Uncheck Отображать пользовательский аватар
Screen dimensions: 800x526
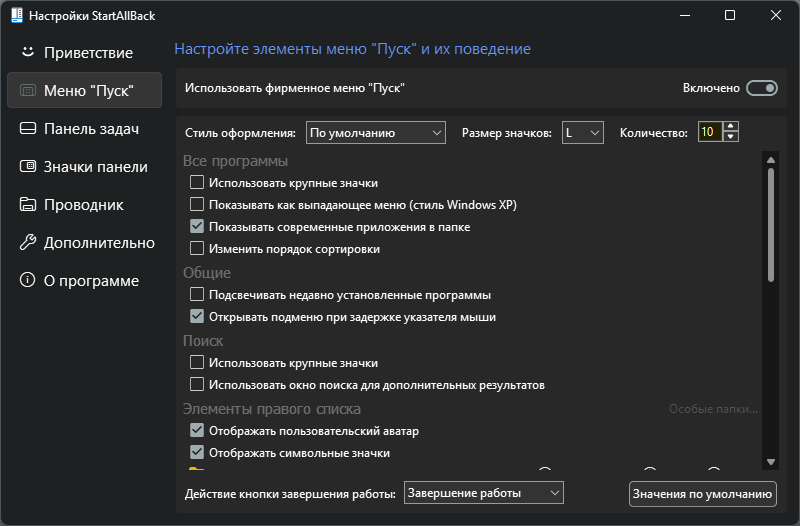[x=197, y=431]
